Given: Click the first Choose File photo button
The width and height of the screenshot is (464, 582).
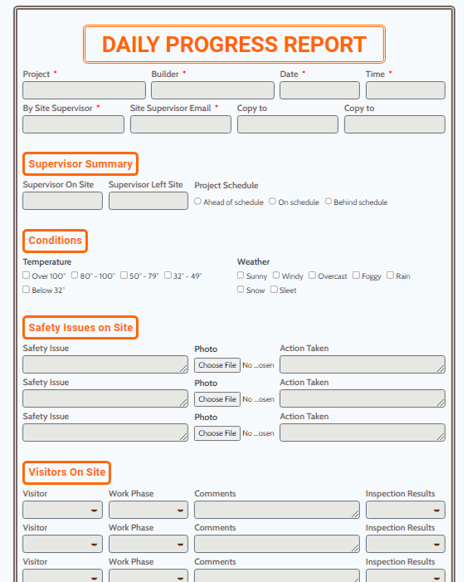Looking at the screenshot, I should point(217,365).
